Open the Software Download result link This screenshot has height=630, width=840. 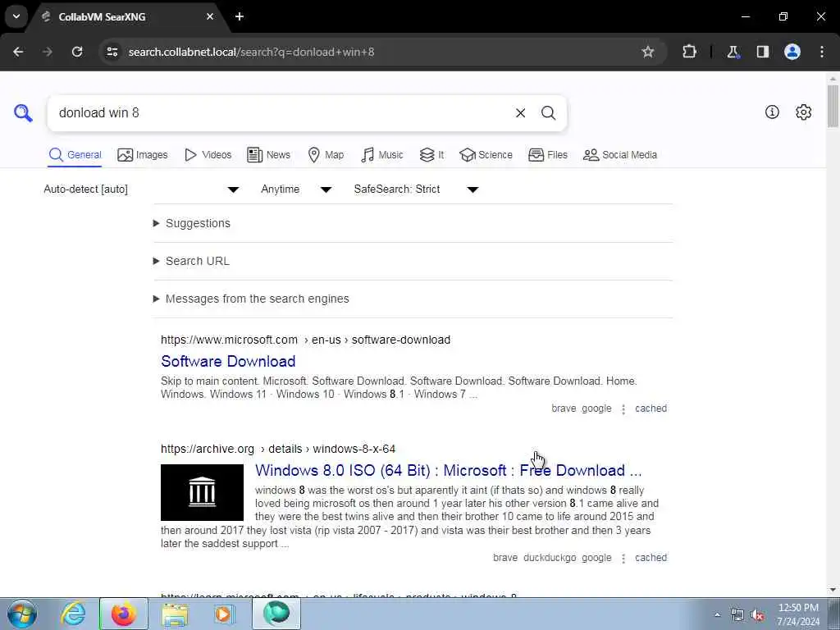point(228,361)
